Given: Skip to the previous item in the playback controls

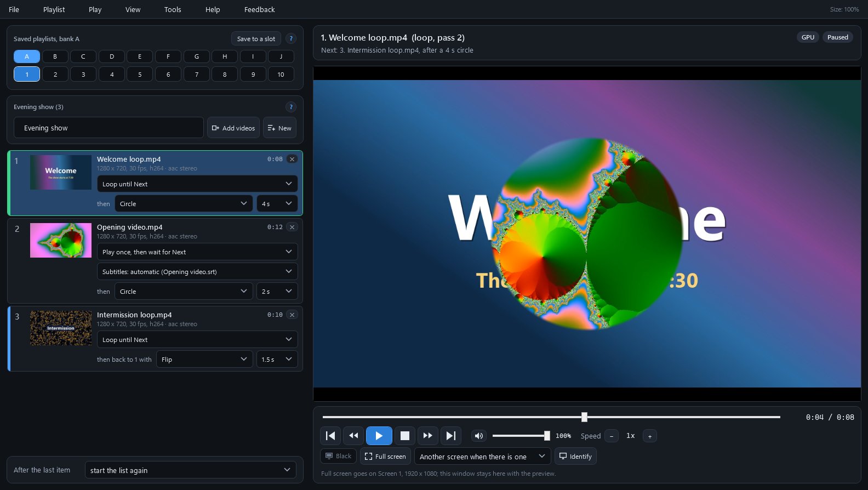Looking at the screenshot, I should 330,436.
